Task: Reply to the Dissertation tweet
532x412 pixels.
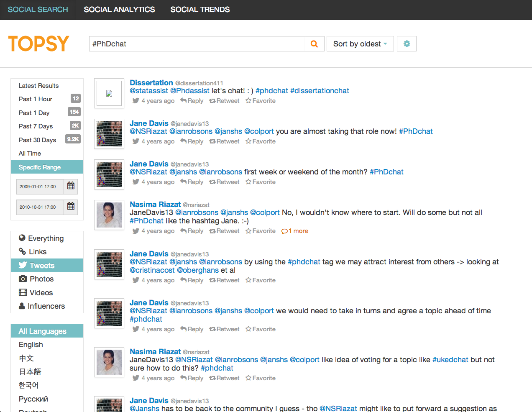Action: (x=192, y=101)
